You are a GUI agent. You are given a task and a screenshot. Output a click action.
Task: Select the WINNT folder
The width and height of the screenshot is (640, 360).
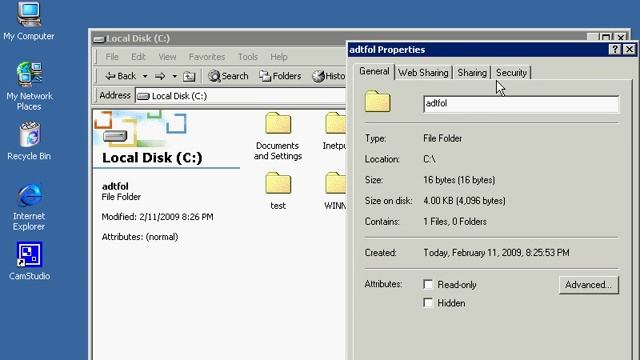pos(335,191)
